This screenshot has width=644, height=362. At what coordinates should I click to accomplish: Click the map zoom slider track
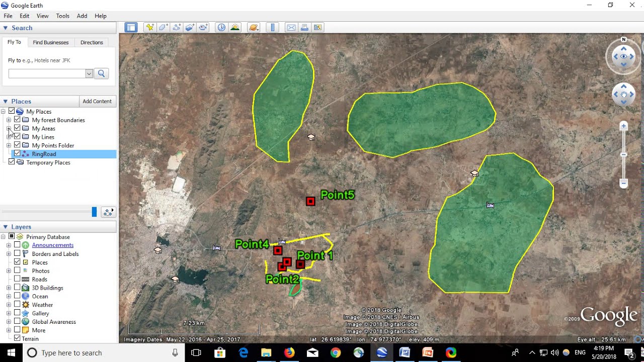coord(624,154)
